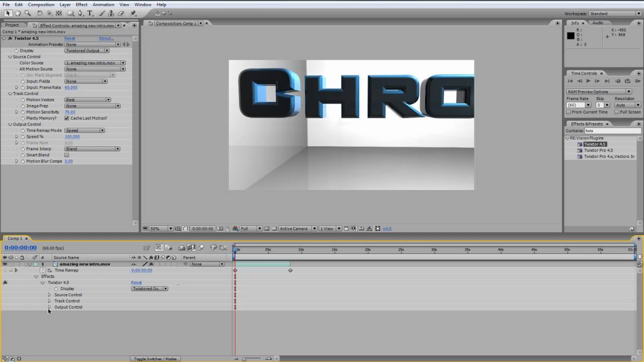
Task: Enable Motion Blur switch in timeline header
Action: (x=201, y=248)
